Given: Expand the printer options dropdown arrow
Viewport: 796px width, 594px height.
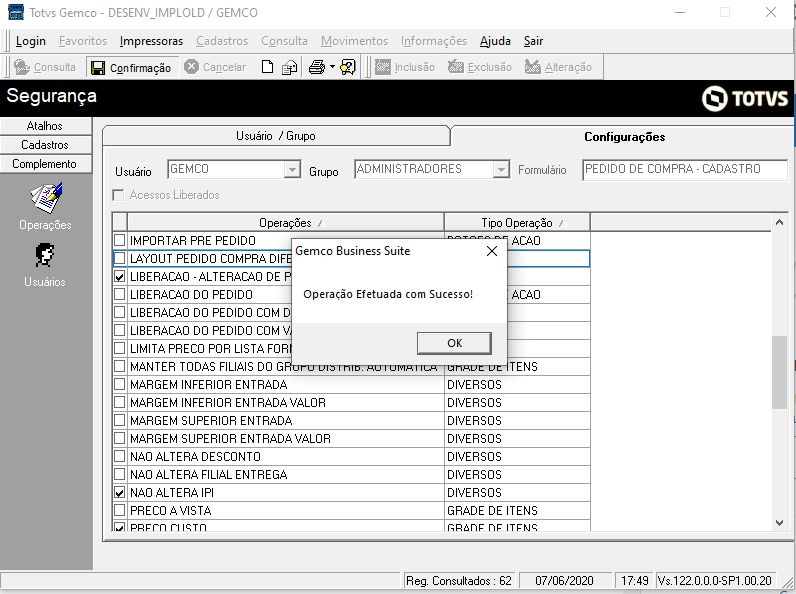Looking at the screenshot, I should coord(332,67).
